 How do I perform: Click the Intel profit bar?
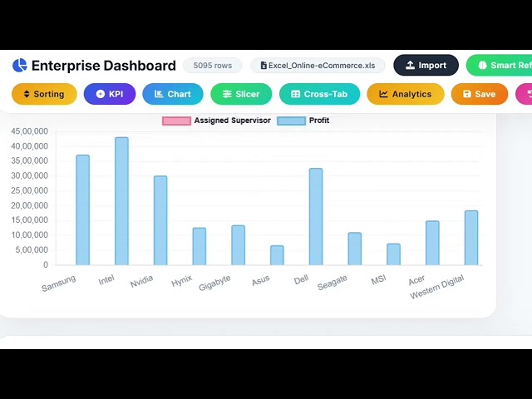(x=121, y=201)
